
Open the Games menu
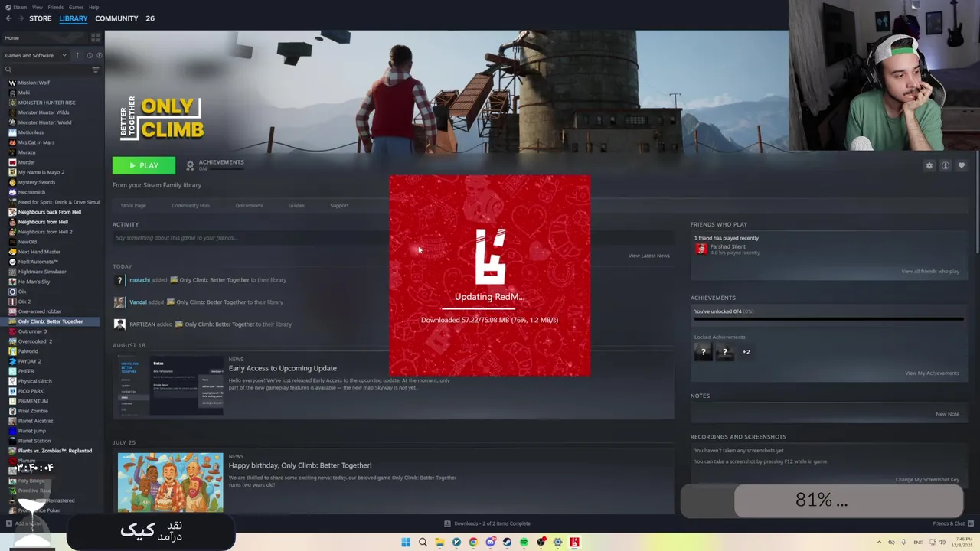[76, 7]
